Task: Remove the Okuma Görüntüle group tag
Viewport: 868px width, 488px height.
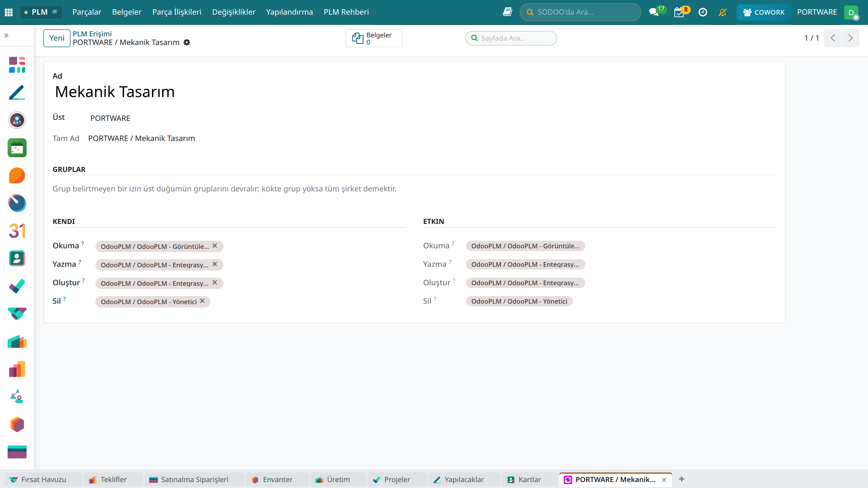Action: tap(215, 246)
